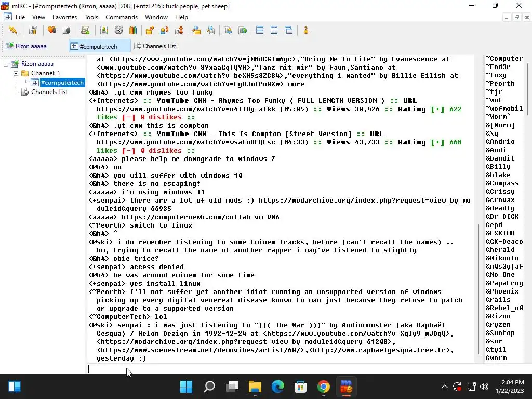Tile windows vertically icon
Image resolution: width=532 pixels, height=399 pixels.
274,31
